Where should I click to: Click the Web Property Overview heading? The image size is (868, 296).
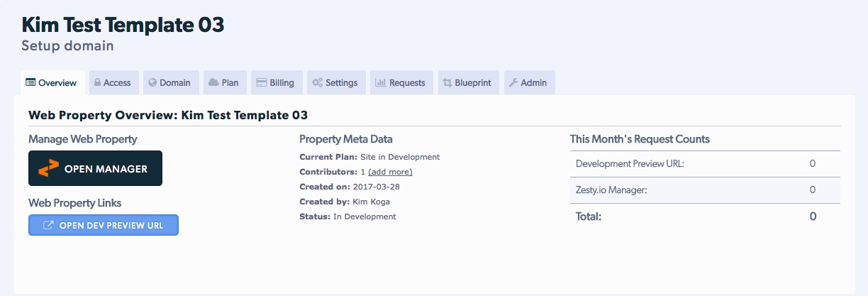coord(168,114)
